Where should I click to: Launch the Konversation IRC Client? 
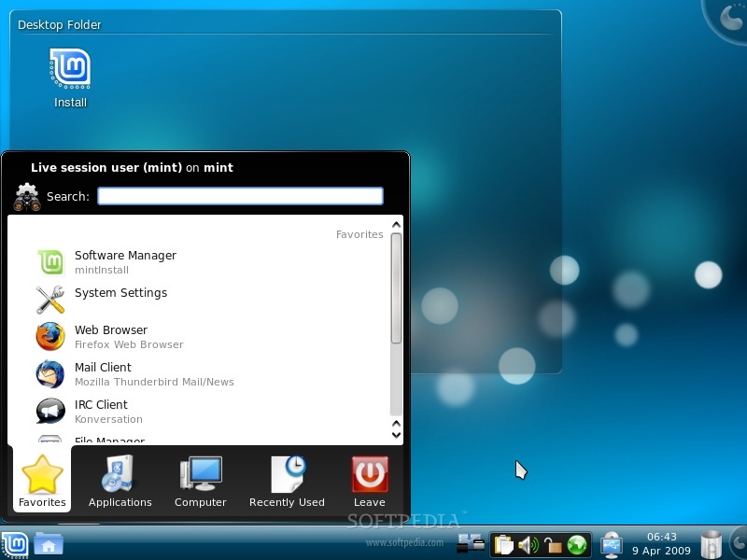pos(101,411)
